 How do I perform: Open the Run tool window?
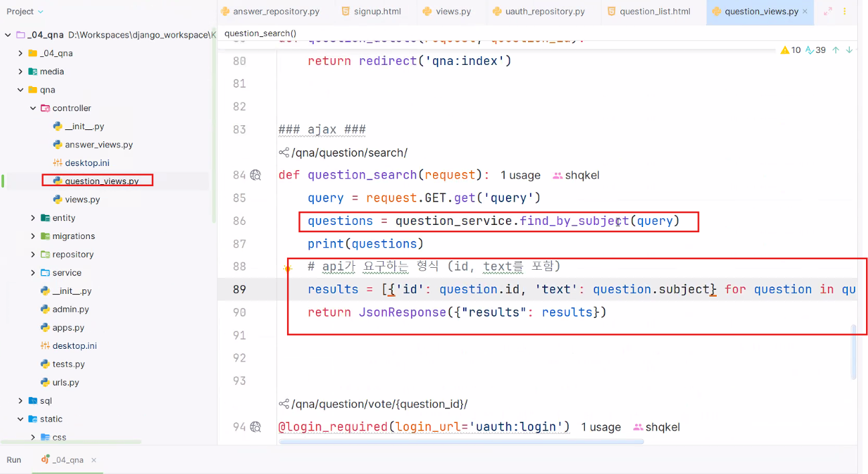(x=14, y=460)
